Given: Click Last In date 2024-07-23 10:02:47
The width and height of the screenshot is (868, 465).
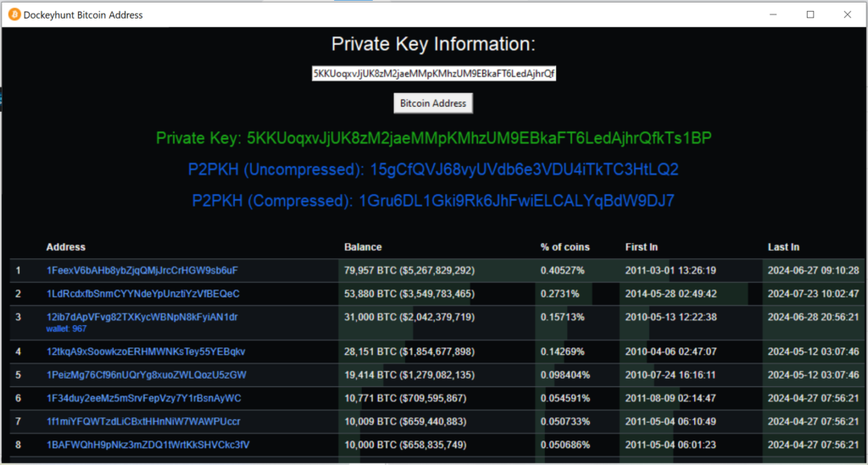Looking at the screenshot, I should (813, 294).
